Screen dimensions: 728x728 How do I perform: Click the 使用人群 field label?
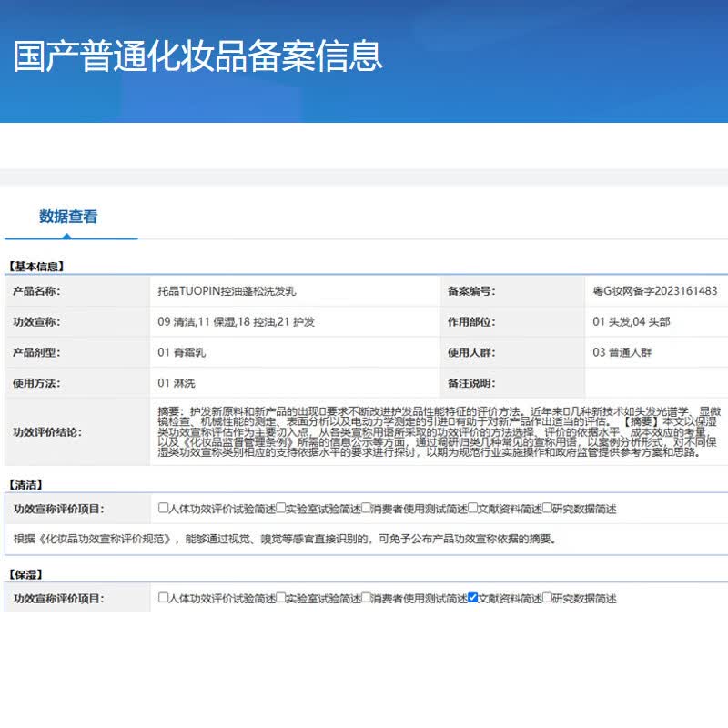pos(471,352)
